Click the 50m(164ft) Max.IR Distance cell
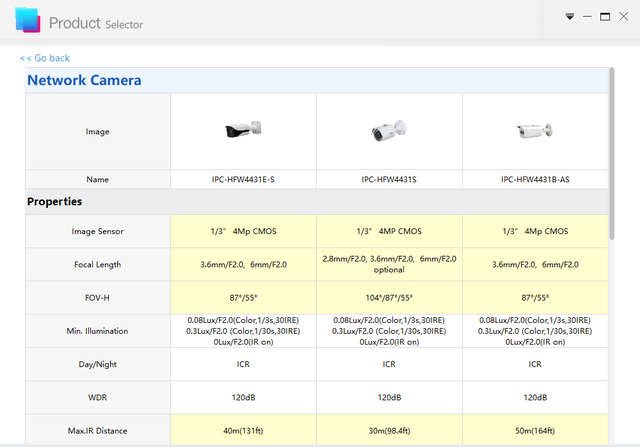The height and width of the screenshot is (447, 640). click(x=534, y=431)
